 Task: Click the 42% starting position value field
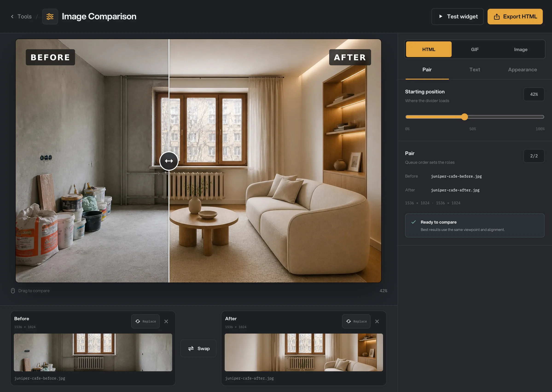tap(534, 94)
